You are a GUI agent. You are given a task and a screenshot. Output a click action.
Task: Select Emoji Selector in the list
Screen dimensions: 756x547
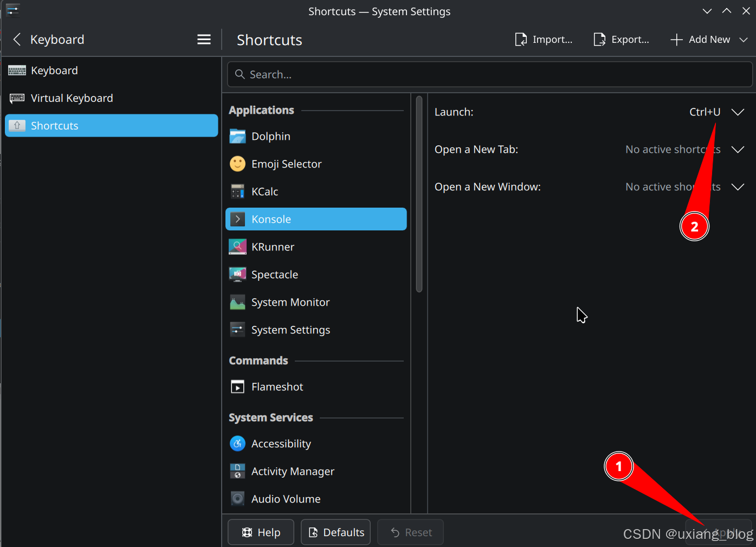coord(316,164)
